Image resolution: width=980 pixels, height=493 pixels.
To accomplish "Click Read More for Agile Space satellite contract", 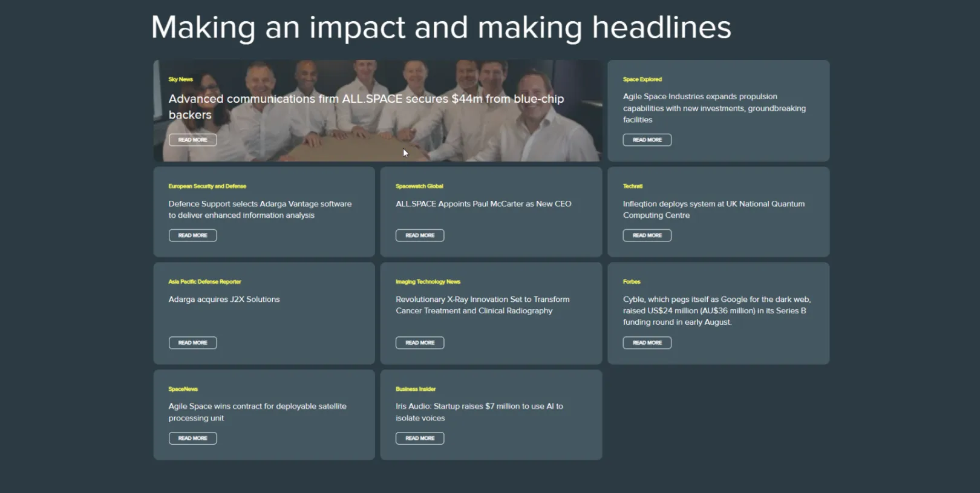I will point(192,439).
